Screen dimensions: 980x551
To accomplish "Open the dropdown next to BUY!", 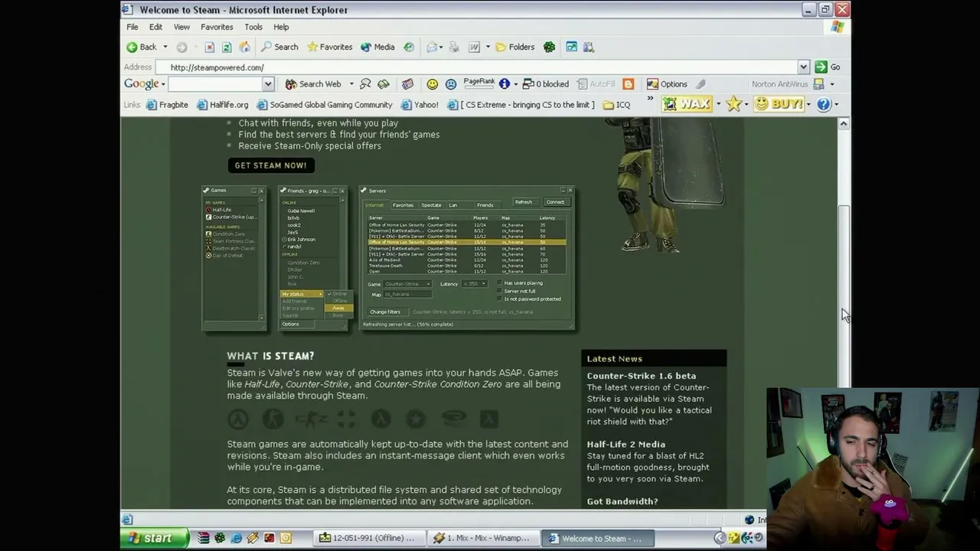I will [x=810, y=104].
